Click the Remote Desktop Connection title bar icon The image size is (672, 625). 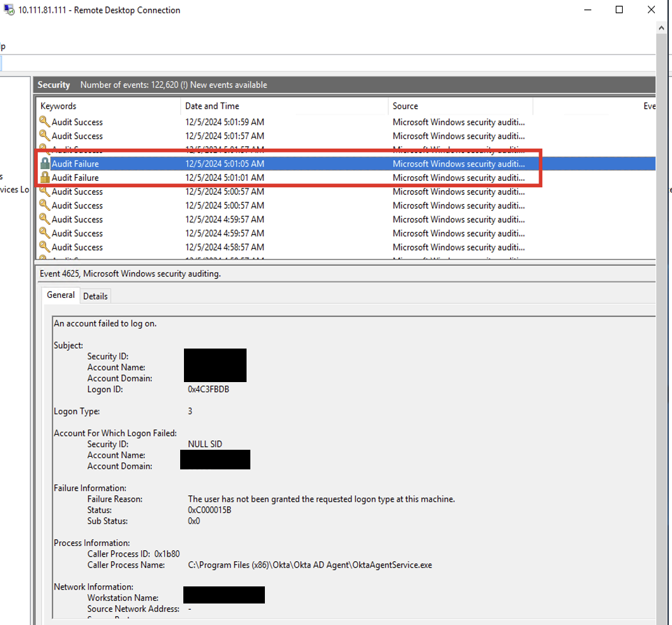[x=9, y=10]
